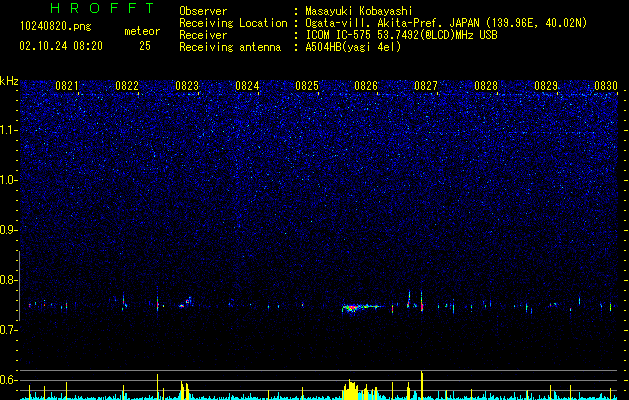This screenshot has width=629, height=400.
Task: Click the date stamp 02.10.24 08:20
Action: pos(61,46)
